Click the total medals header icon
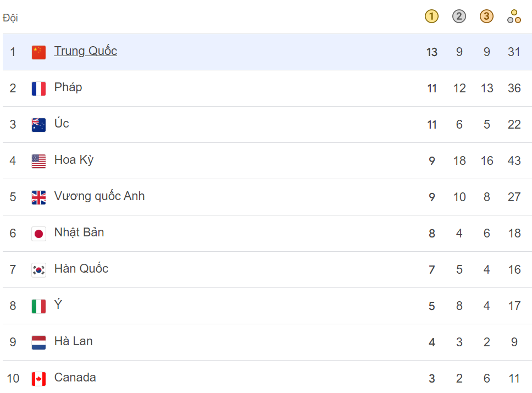 [514, 16]
